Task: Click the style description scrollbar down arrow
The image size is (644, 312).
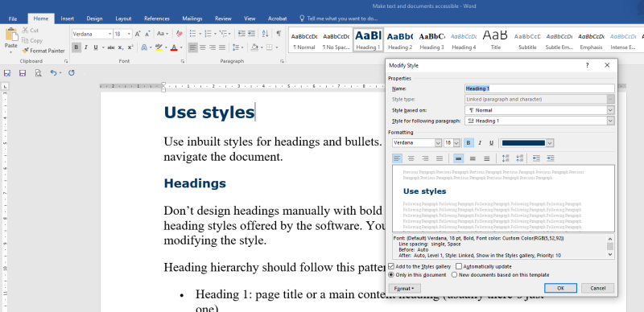Action: coord(610,255)
